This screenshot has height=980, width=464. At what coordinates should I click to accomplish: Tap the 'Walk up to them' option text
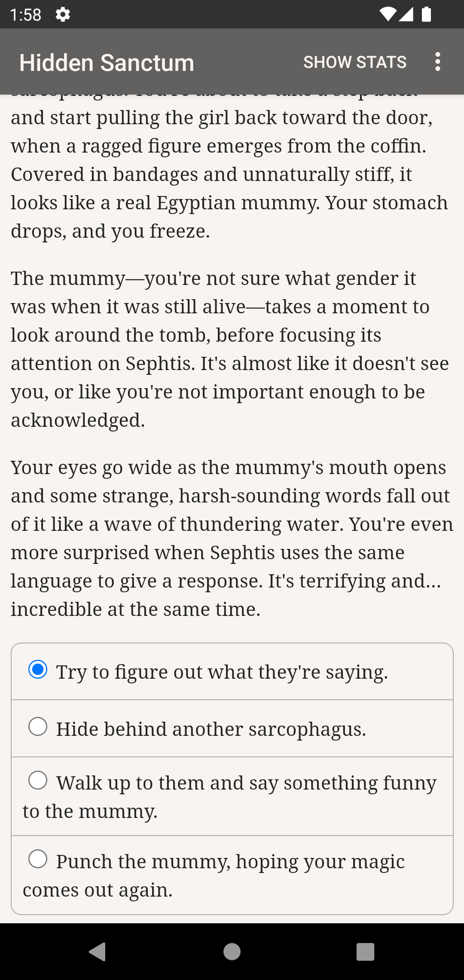246,783
